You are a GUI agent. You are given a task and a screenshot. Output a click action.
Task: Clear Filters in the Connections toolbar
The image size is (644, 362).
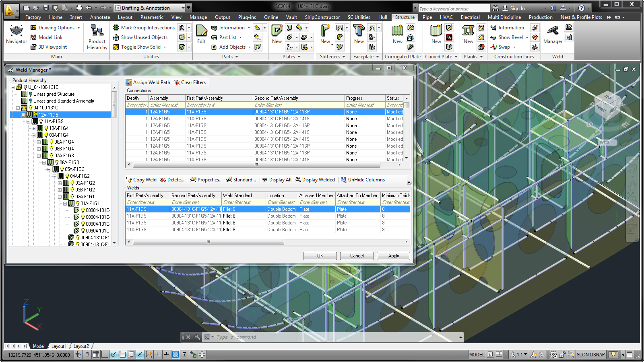click(190, 82)
